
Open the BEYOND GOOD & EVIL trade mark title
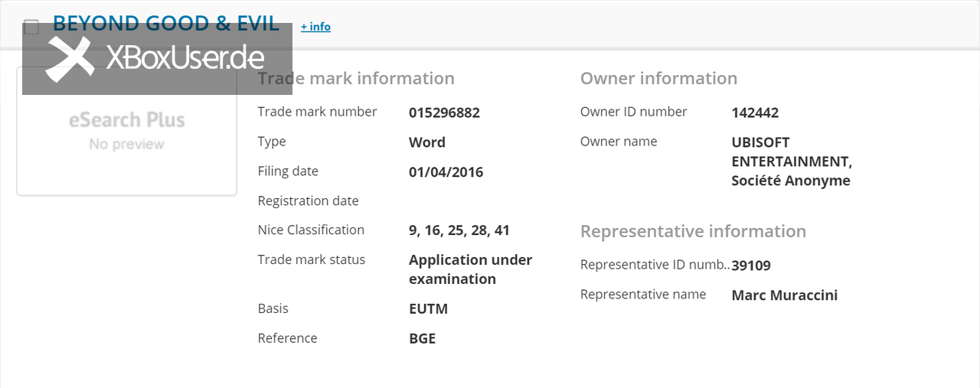coord(166,24)
